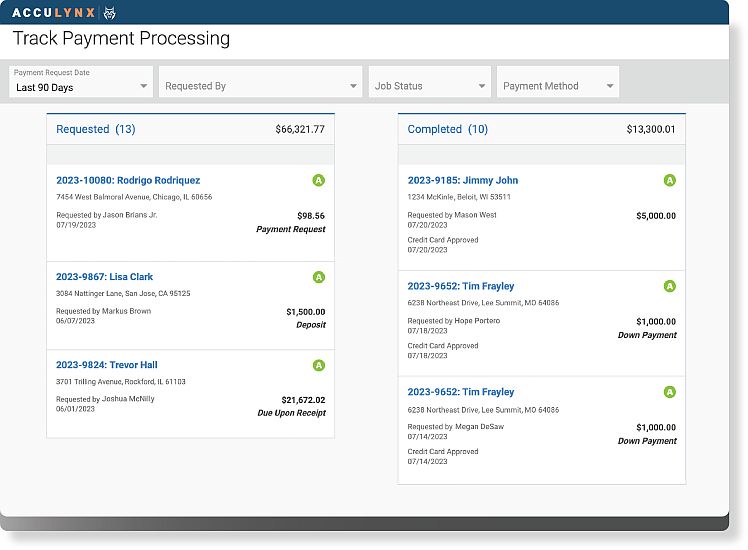Expand the Payment Method filter
Image resolution: width=748 pixels, height=550 pixels.
point(557,86)
